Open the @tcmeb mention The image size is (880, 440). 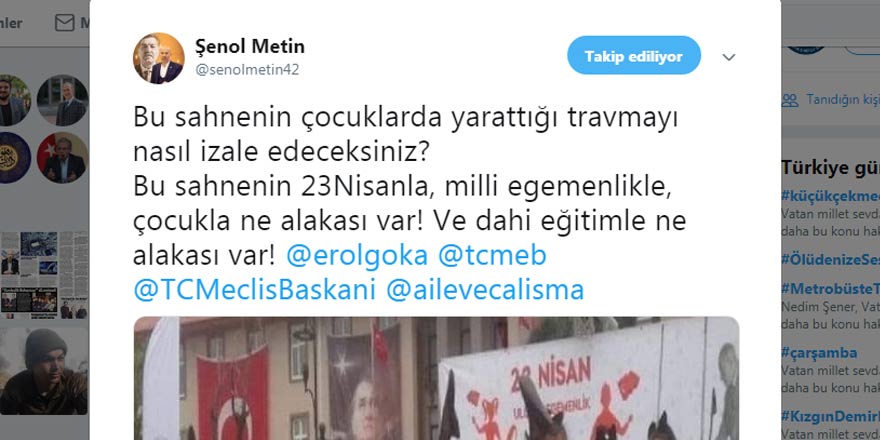[492, 256]
